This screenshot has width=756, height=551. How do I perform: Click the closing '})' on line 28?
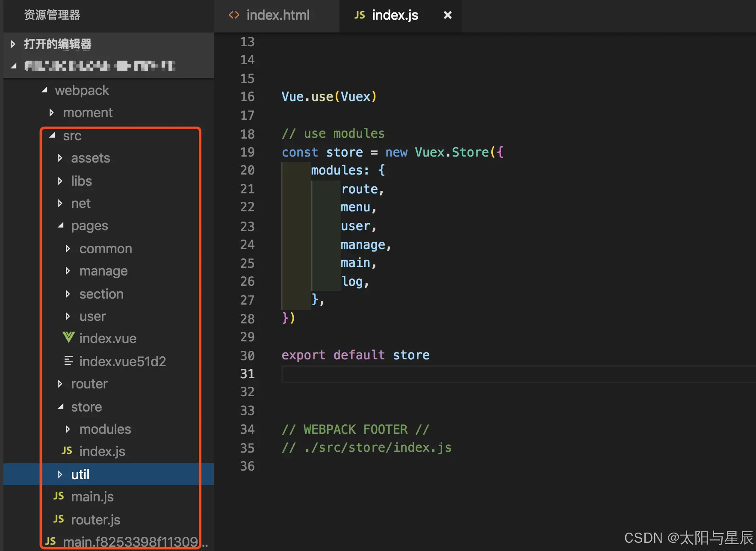pos(289,318)
